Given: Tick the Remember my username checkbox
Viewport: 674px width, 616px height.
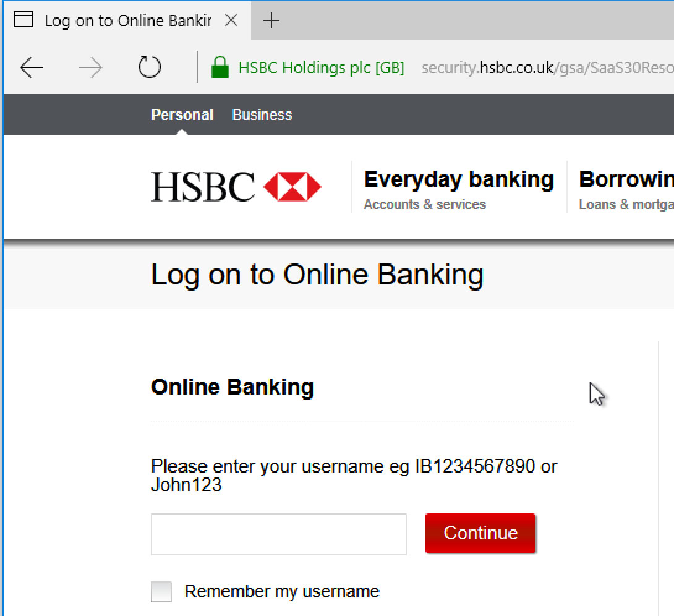Looking at the screenshot, I should pyautogui.click(x=161, y=591).
